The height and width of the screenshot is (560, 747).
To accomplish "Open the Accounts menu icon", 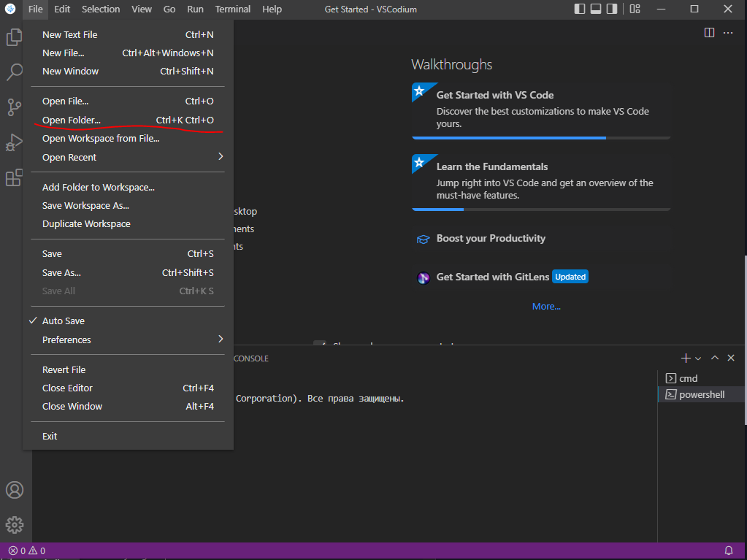I will click(x=15, y=490).
